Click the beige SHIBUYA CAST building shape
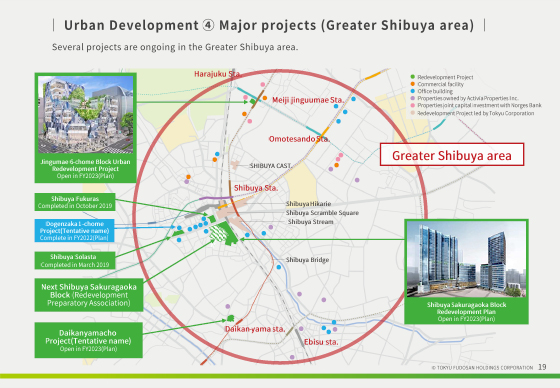The width and height of the screenshot is (560, 388). [x=235, y=165]
